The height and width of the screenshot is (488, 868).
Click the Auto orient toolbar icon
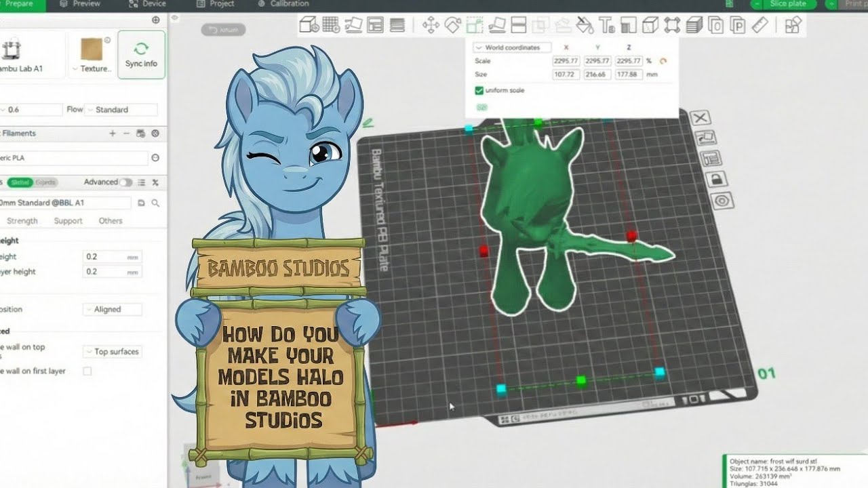tap(353, 26)
